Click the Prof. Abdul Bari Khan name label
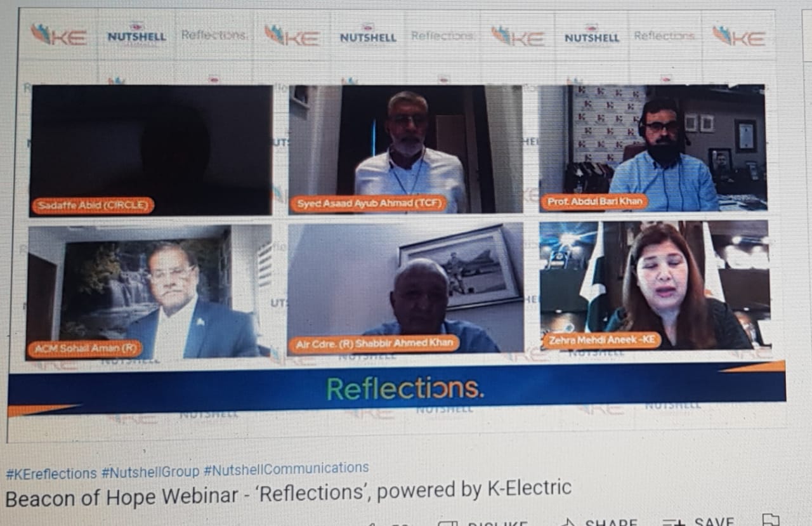Screen dimensions: 812x526 (594, 202)
